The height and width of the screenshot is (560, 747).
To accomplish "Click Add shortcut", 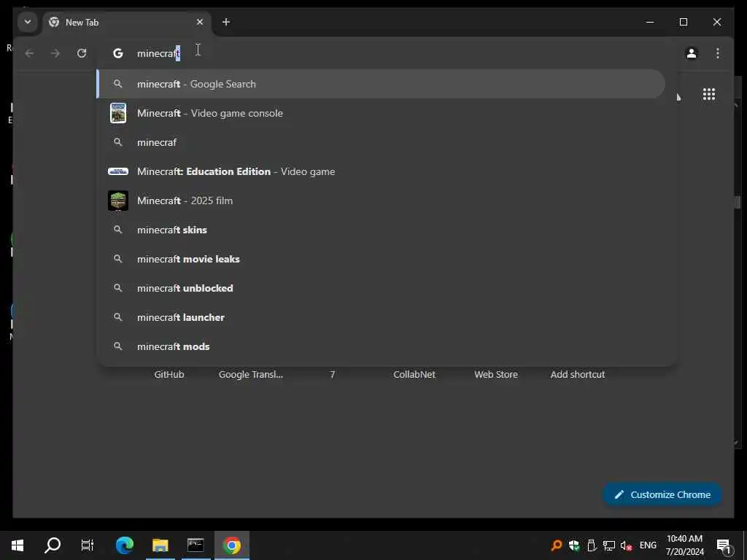I will pyautogui.click(x=578, y=374).
